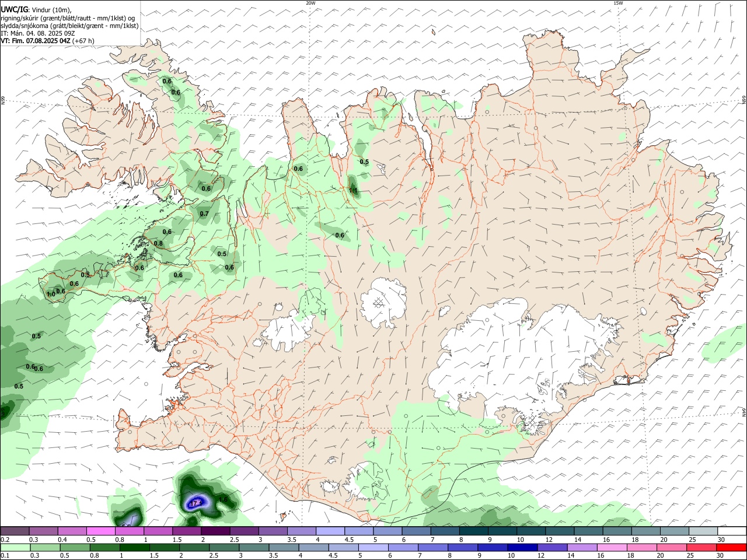747x560 pixels.
Task: Click the 'UWC/IG: Vindur (10m)' title text
Action: tap(36, 9)
